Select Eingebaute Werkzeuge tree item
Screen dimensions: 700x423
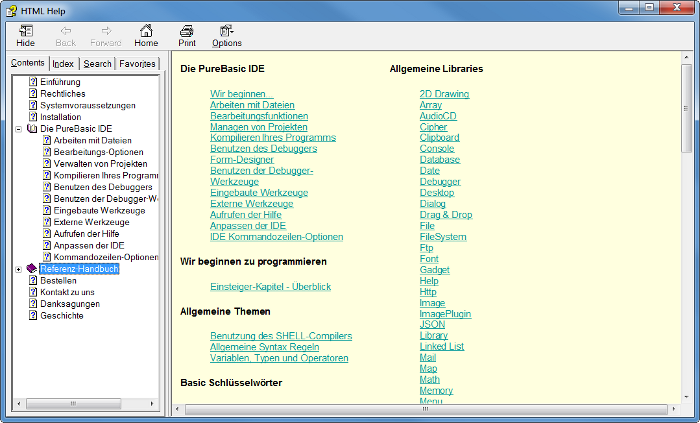click(100, 210)
